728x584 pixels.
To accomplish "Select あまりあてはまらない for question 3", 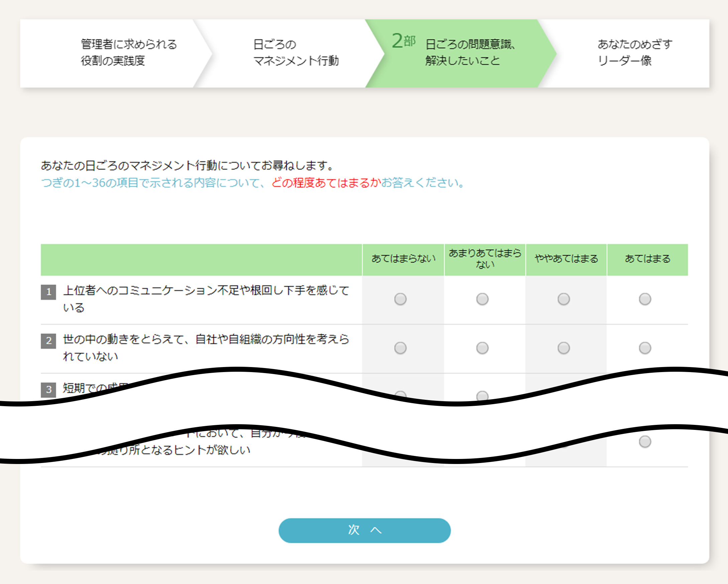I will (482, 395).
